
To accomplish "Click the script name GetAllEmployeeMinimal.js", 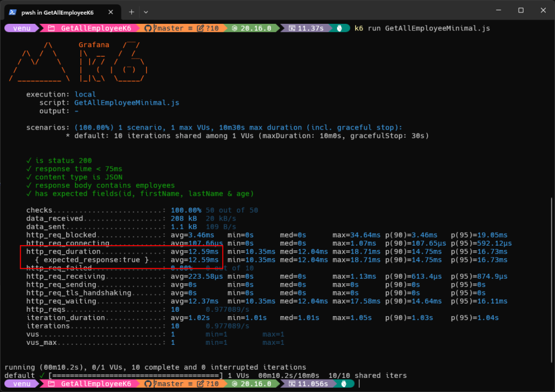I will pos(127,102).
